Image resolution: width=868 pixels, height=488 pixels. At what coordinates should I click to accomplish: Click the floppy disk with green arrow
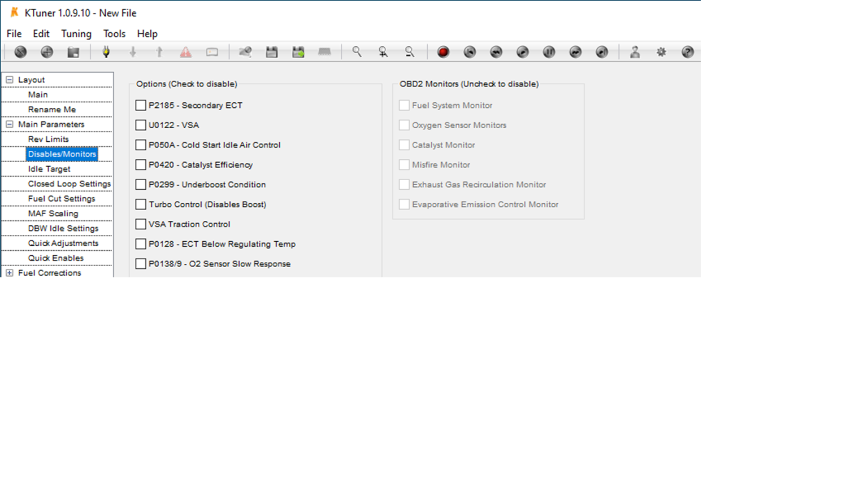click(x=298, y=52)
